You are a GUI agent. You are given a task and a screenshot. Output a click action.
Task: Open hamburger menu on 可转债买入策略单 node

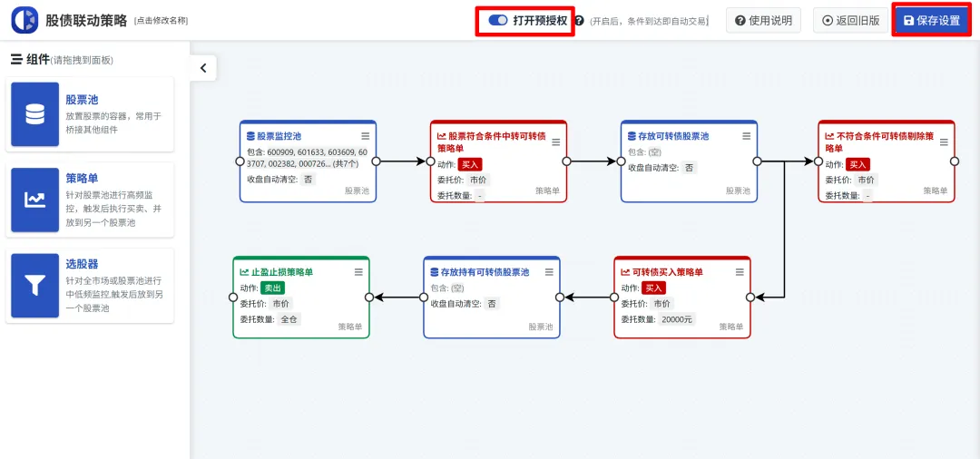pyautogui.click(x=740, y=272)
